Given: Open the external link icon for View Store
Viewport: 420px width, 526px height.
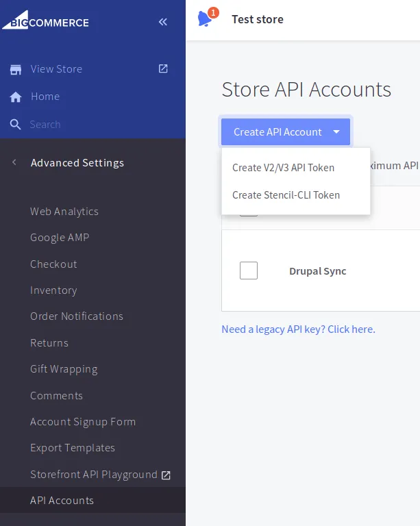Looking at the screenshot, I should pyautogui.click(x=163, y=68).
